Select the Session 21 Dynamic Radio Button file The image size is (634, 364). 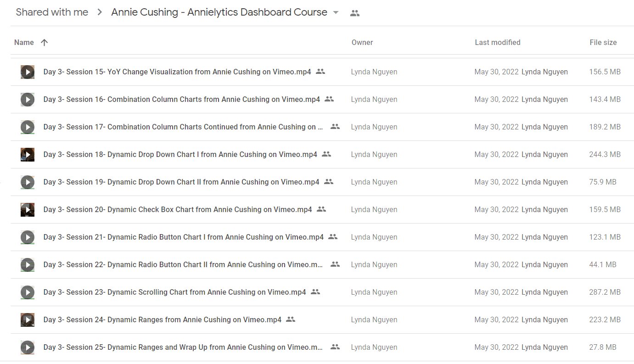point(322,237)
